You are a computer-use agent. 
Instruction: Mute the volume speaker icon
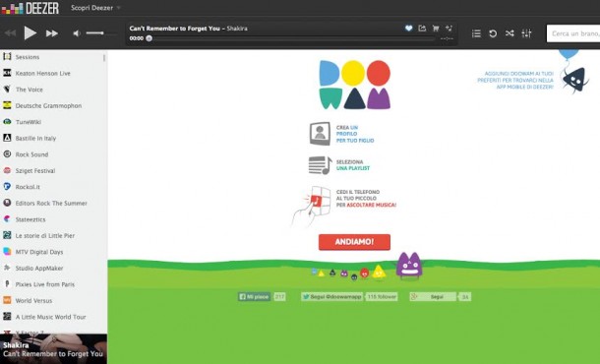pos(77,33)
